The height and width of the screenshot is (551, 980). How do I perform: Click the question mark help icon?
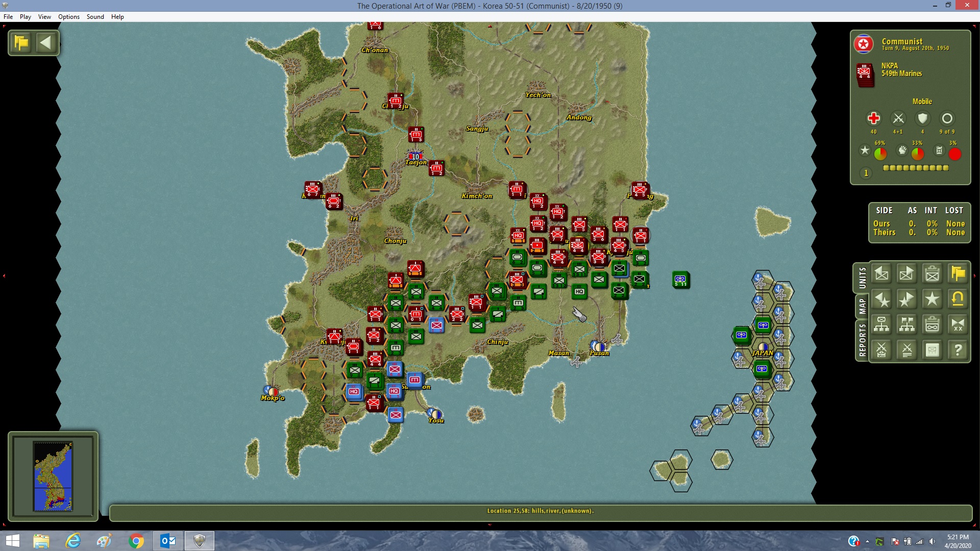pyautogui.click(x=958, y=350)
